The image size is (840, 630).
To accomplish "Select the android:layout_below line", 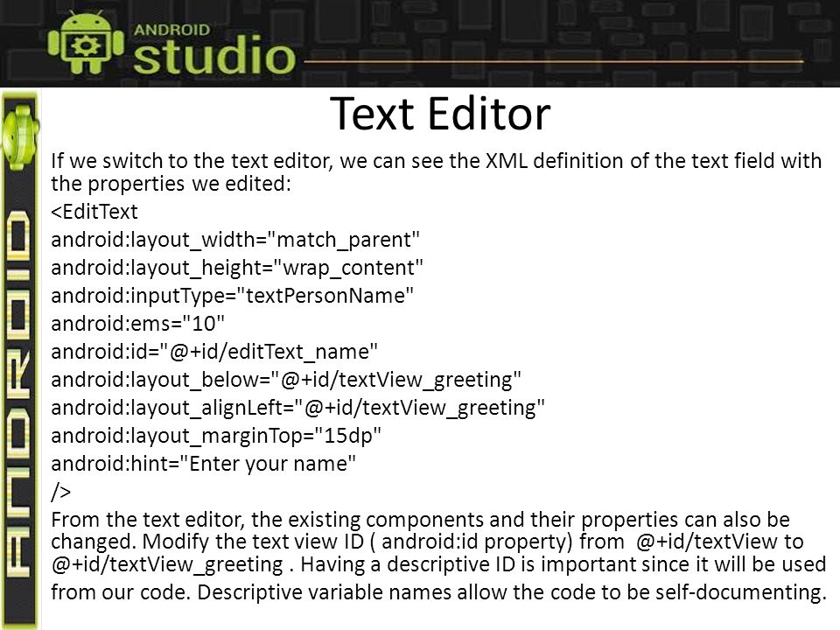I will (x=286, y=380).
